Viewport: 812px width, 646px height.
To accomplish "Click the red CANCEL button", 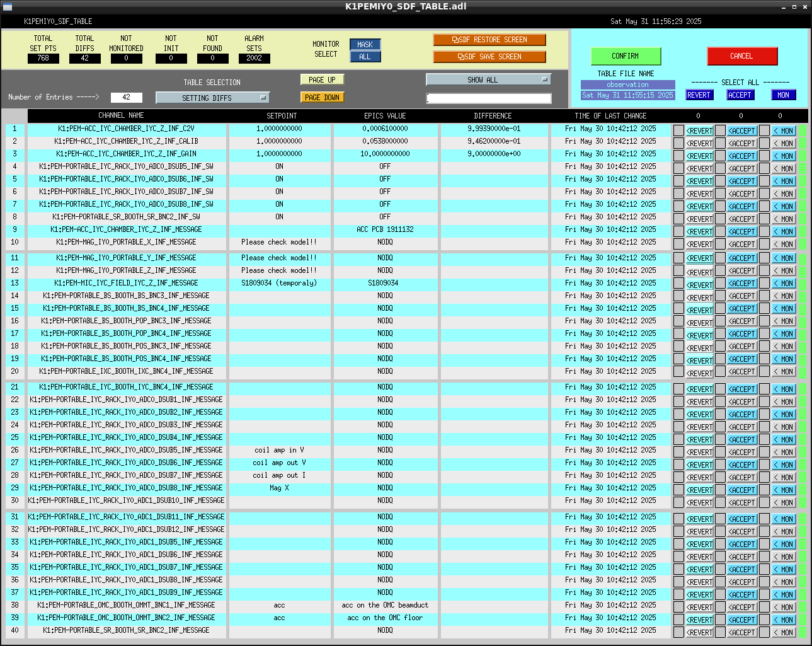I will pos(741,56).
